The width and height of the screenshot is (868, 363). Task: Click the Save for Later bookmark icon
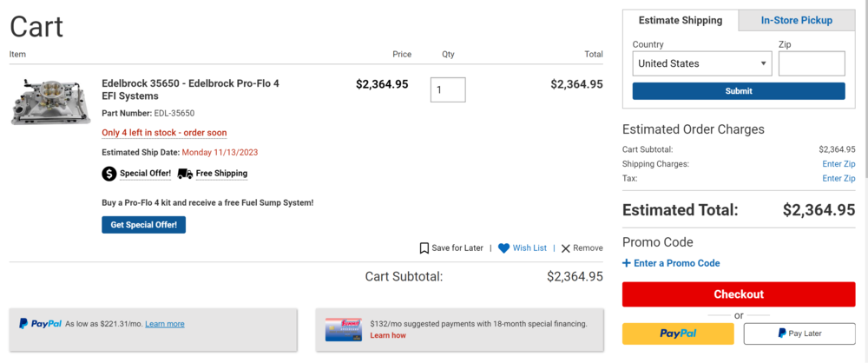tap(424, 248)
